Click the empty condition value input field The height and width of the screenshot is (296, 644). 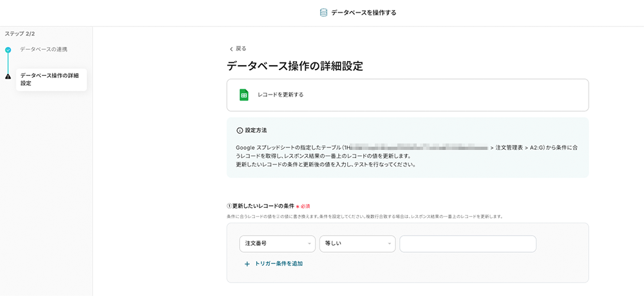468,244
